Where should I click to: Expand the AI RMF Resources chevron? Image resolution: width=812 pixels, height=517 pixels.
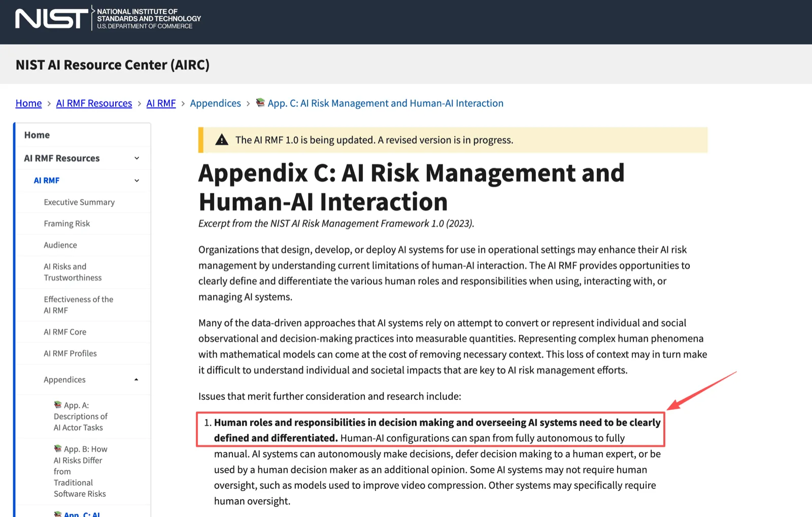pyautogui.click(x=137, y=158)
